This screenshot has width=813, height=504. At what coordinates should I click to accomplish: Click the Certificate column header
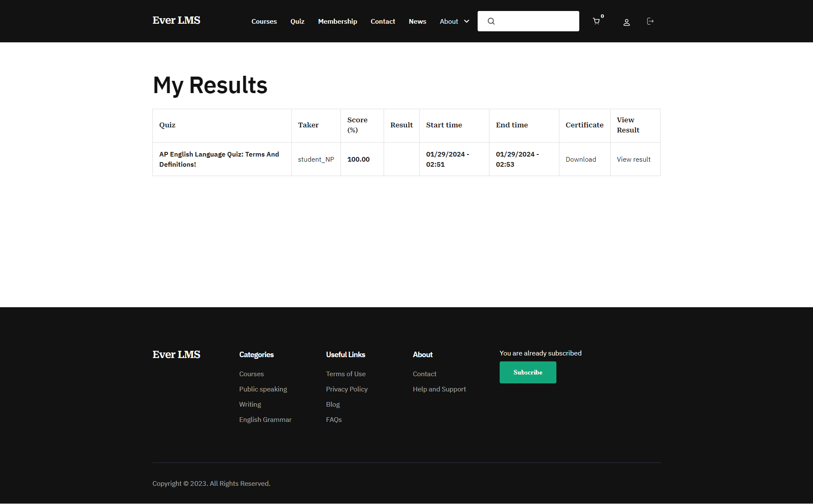pos(584,125)
